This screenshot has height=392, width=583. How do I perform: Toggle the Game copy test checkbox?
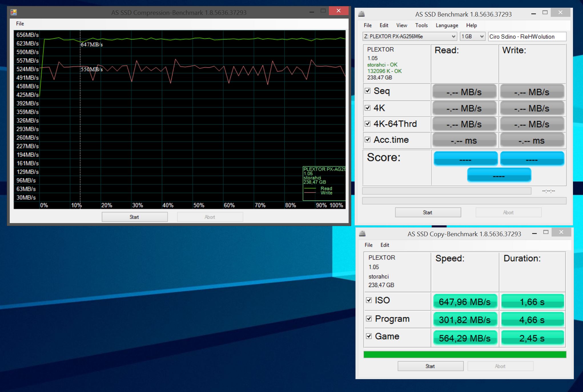coord(369,336)
